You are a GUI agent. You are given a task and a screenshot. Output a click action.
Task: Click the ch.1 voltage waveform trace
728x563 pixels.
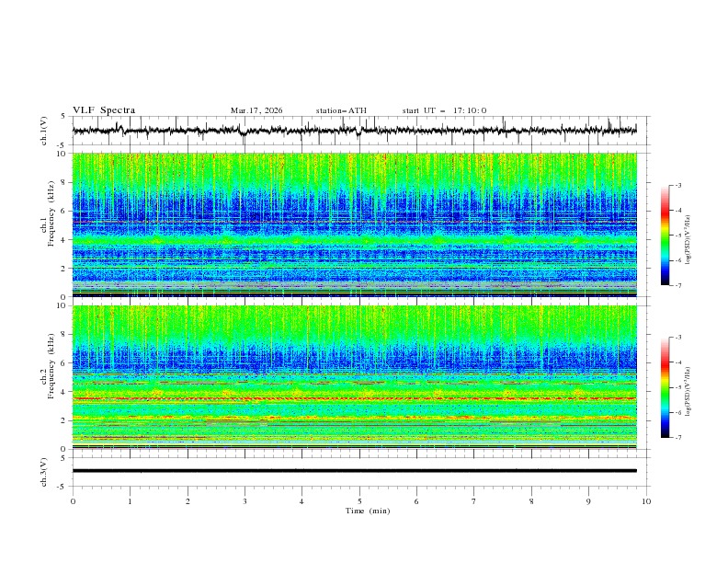(x=354, y=131)
